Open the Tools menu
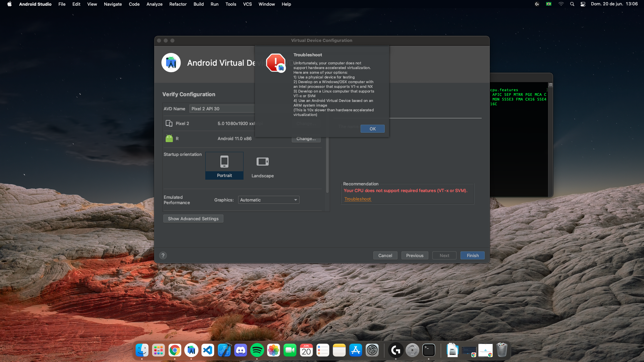 click(230, 4)
